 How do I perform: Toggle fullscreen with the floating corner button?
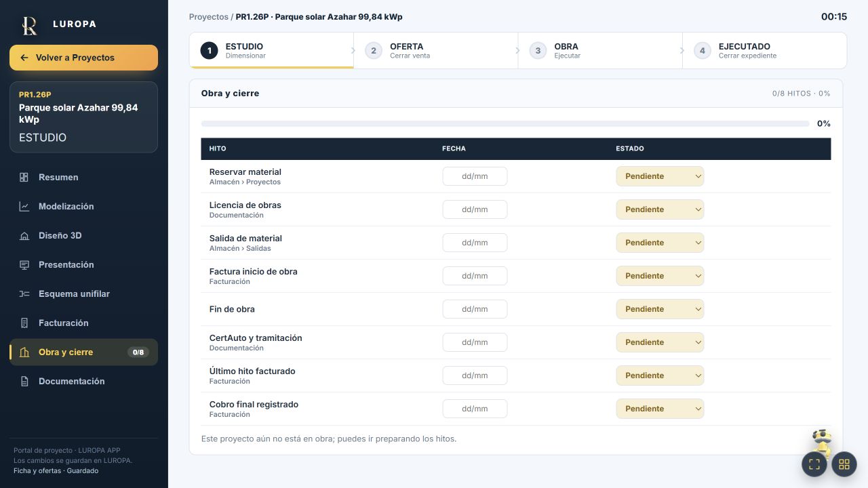[814, 464]
